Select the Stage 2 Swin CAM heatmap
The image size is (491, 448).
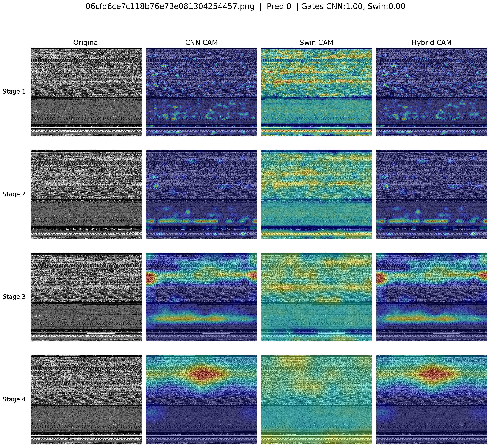(317, 194)
